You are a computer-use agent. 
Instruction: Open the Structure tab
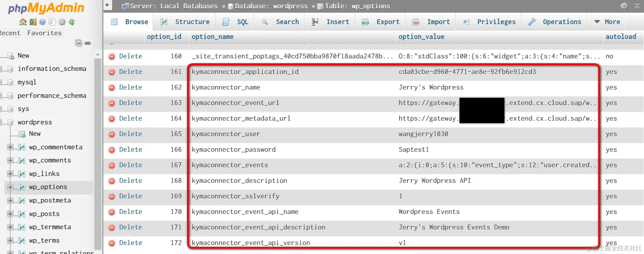pos(185,22)
